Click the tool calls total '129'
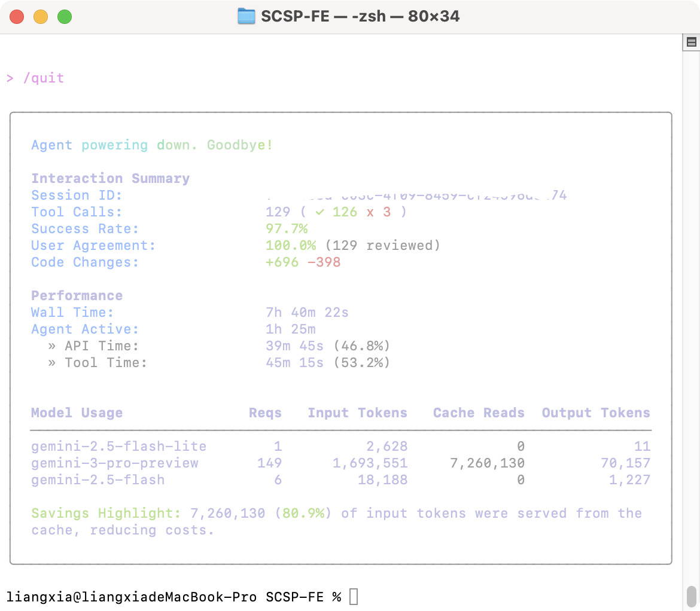 278,212
